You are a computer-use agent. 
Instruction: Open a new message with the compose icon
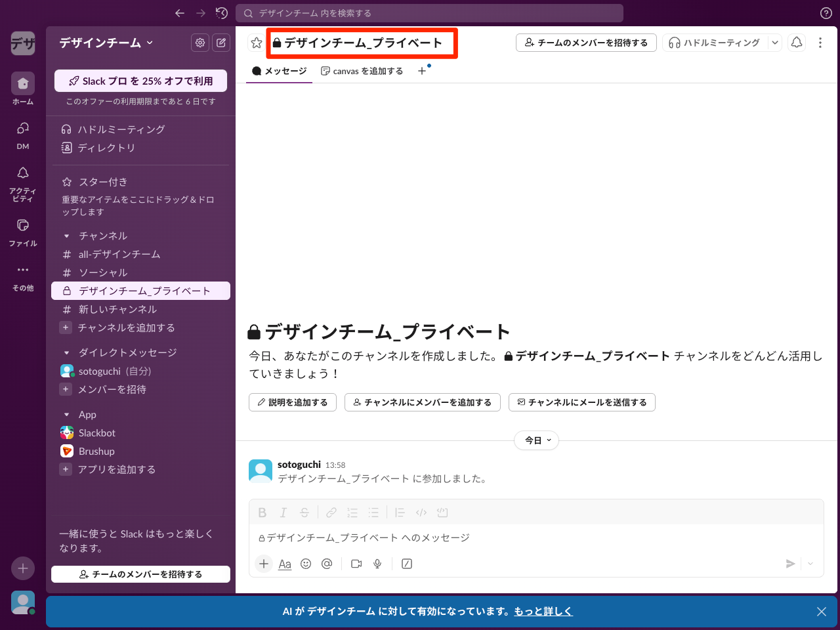(221, 43)
